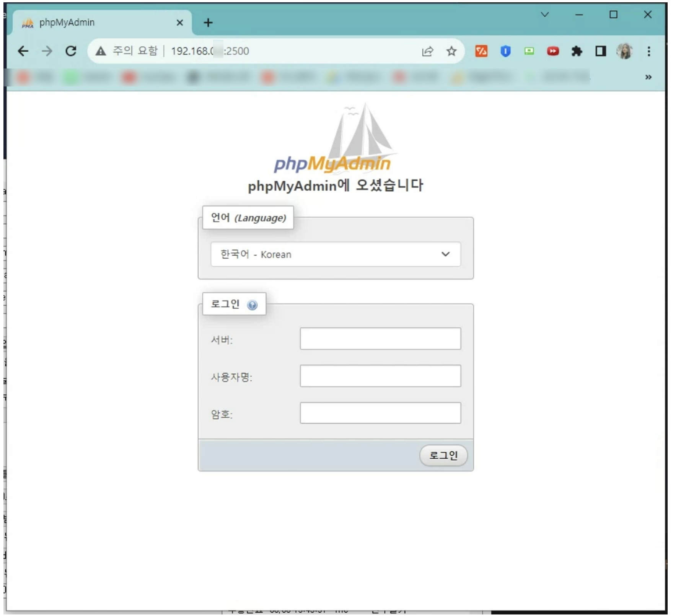673x616 pixels.
Task: Maximize the browser window
Action: pyautogui.click(x=613, y=15)
